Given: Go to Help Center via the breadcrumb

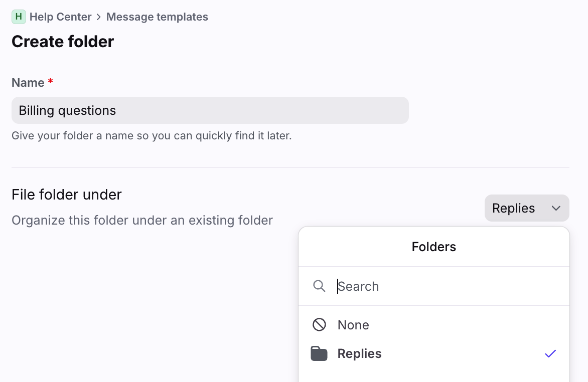Looking at the screenshot, I should point(60,17).
